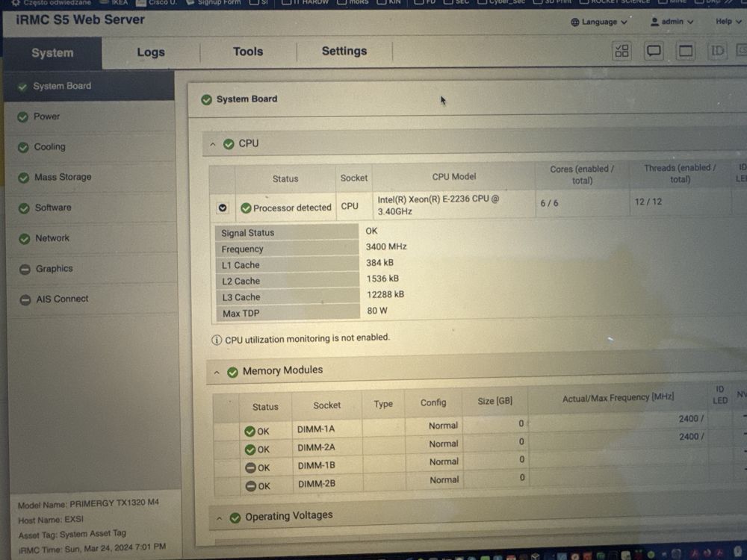Click green check icon beside Processor detected
Screen dimensions: 747x560
click(x=246, y=208)
